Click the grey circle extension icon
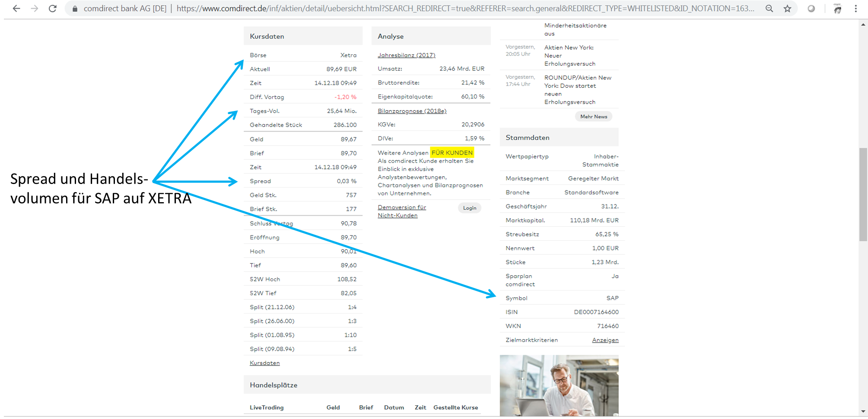This screenshot has height=419, width=868. 811,9
